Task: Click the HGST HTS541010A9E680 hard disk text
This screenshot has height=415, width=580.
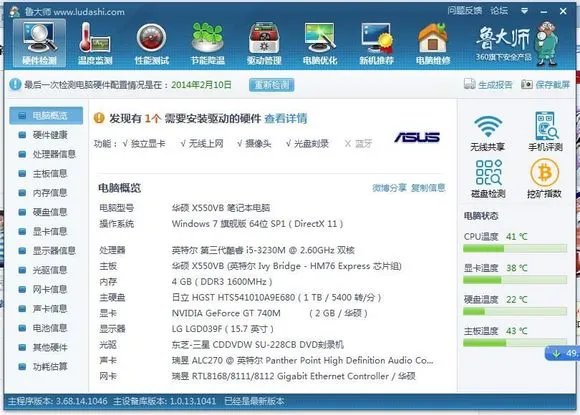Action: 276,297
